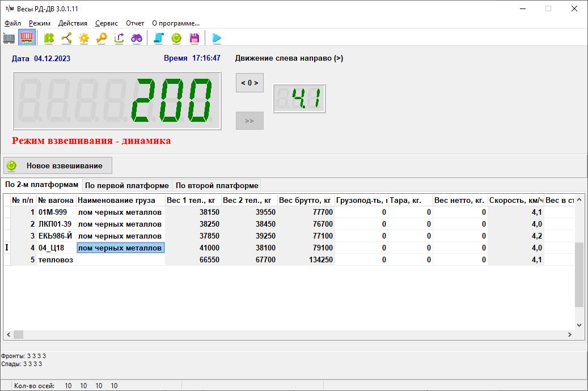Click the orange key toolbar icon

tap(101, 38)
